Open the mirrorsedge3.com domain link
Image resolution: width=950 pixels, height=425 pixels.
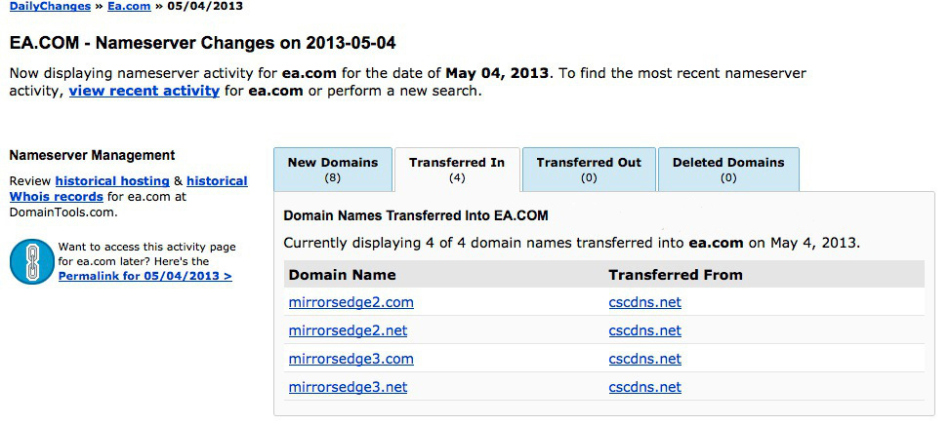click(351, 359)
